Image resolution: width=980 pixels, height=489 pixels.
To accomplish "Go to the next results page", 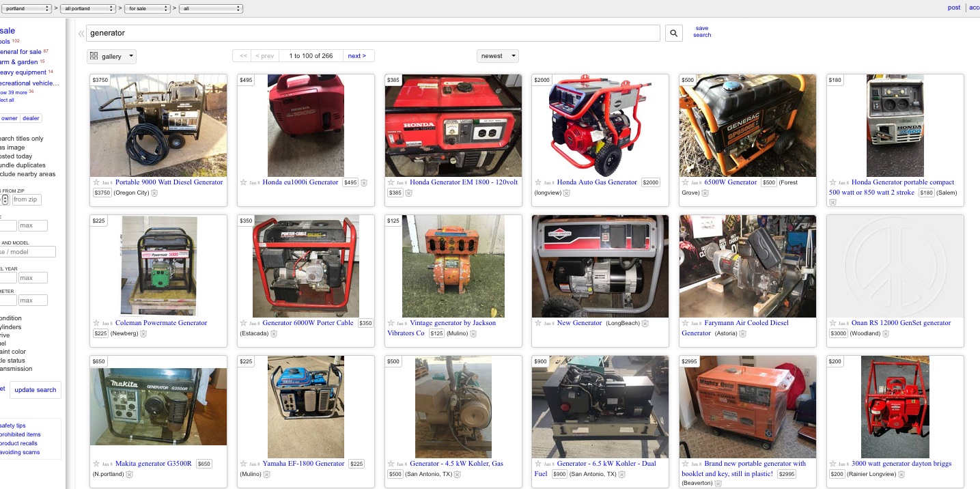I will coord(357,56).
